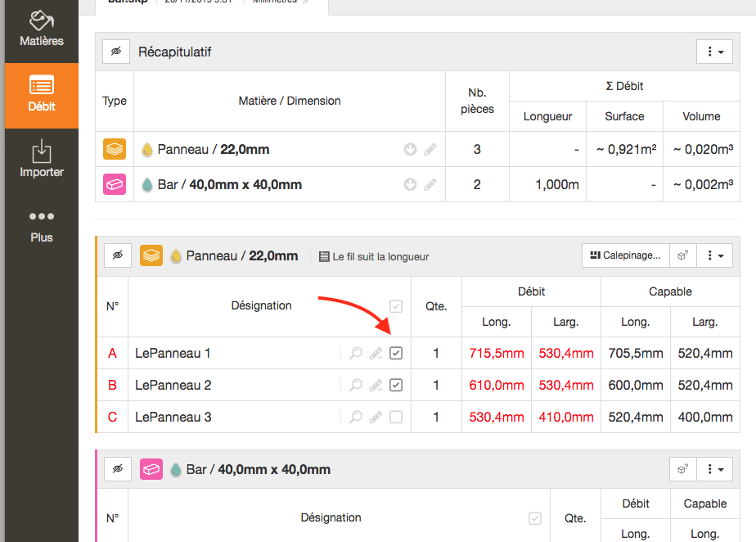Click the 3D box icon in Panneau header

(681, 255)
